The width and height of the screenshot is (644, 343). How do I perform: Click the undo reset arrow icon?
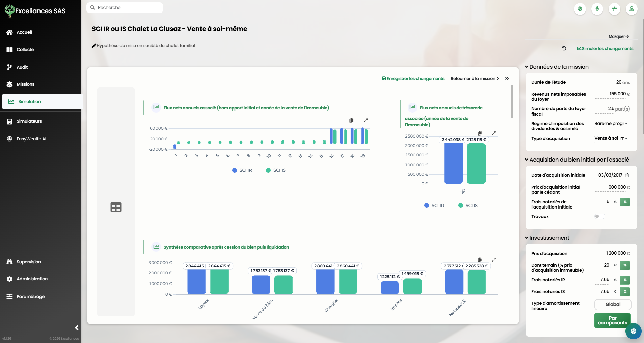564,48
